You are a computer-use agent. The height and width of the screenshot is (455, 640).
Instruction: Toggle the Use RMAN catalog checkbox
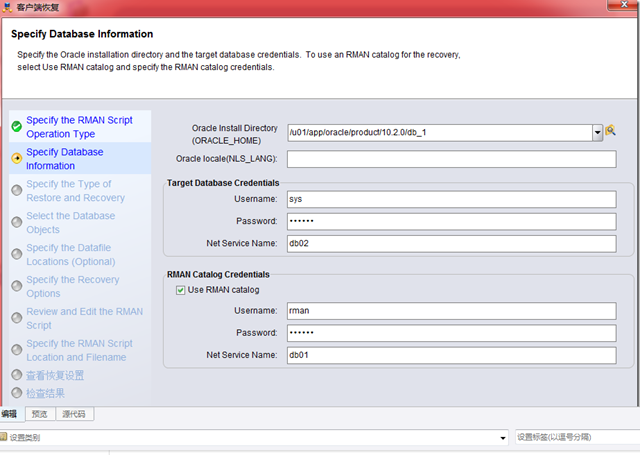click(x=180, y=290)
